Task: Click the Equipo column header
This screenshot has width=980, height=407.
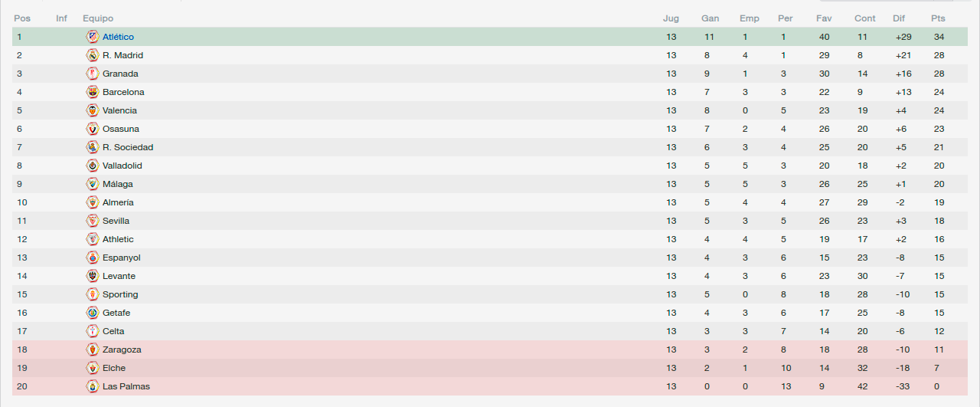Action: pyautogui.click(x=98, y=18)
